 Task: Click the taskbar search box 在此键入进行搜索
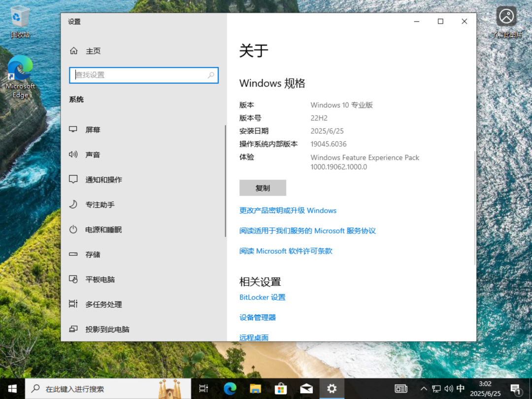click(108, 389)
